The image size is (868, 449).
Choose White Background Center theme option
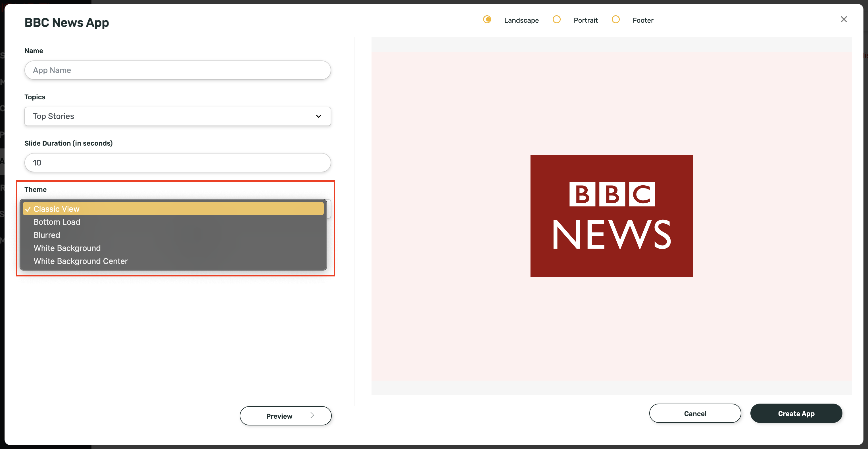(173, 261)
